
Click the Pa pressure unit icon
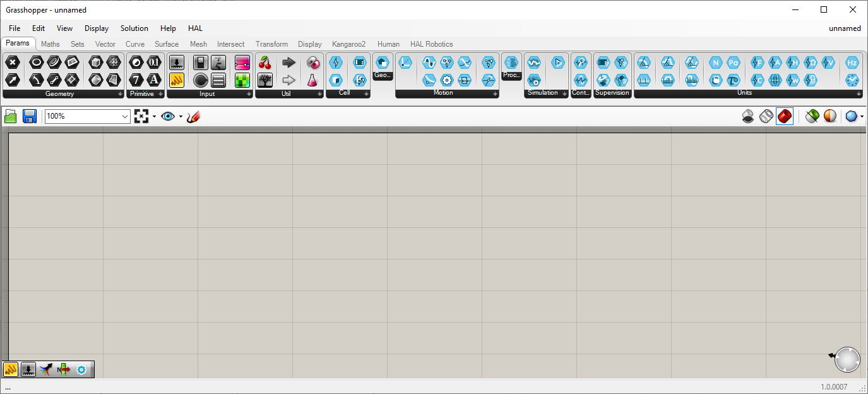pos(733,62)
